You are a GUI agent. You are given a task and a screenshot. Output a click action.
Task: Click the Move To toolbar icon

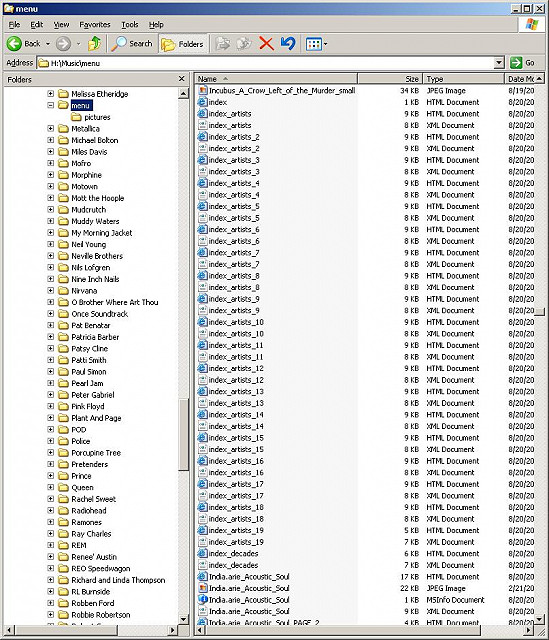tap(222, 44)
